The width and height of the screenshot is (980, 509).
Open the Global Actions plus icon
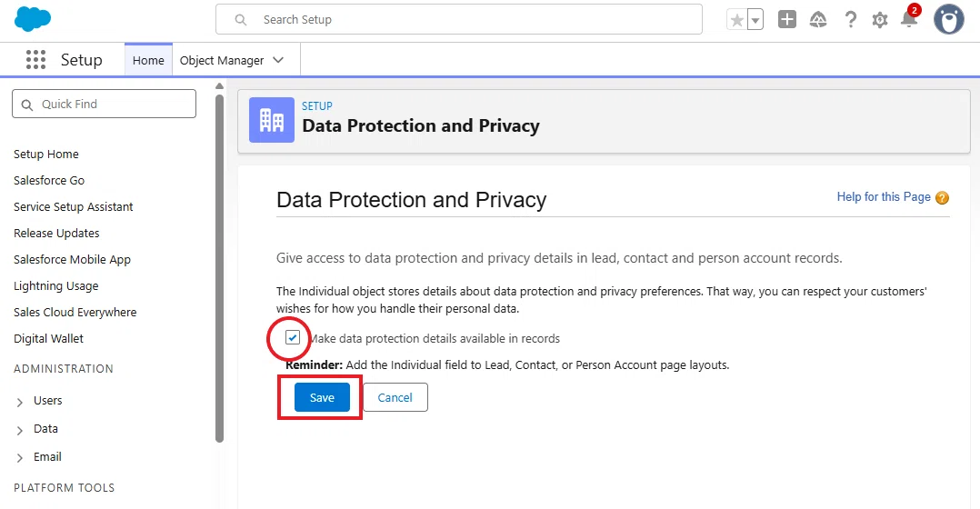click(x=787, y=19)
